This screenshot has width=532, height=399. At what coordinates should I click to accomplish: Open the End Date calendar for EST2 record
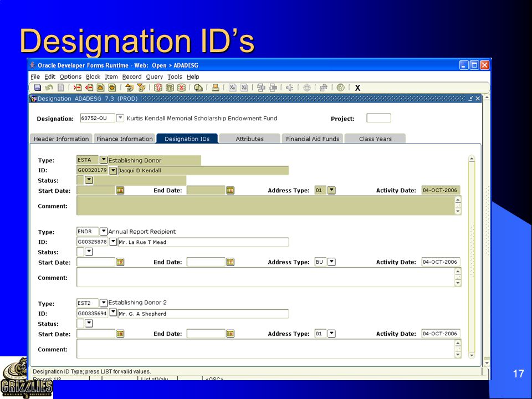pos(231,334)
